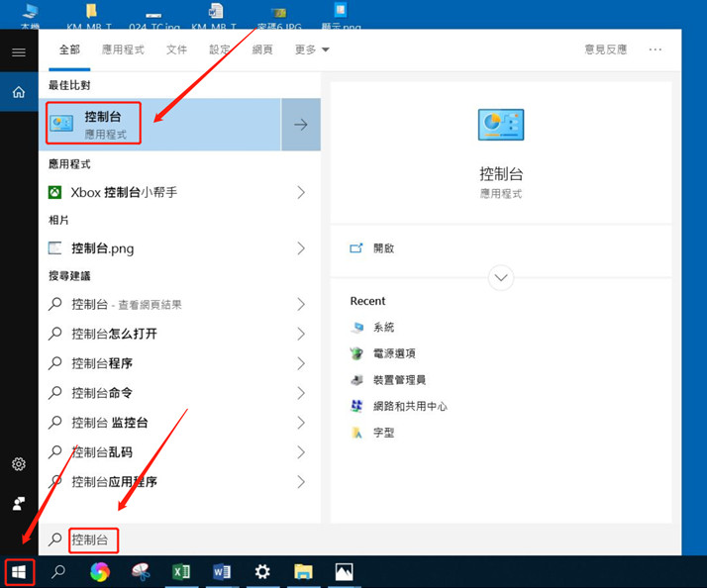
Task: Select suggestion 控制台 监控台
Action: (x=110, y=423)
